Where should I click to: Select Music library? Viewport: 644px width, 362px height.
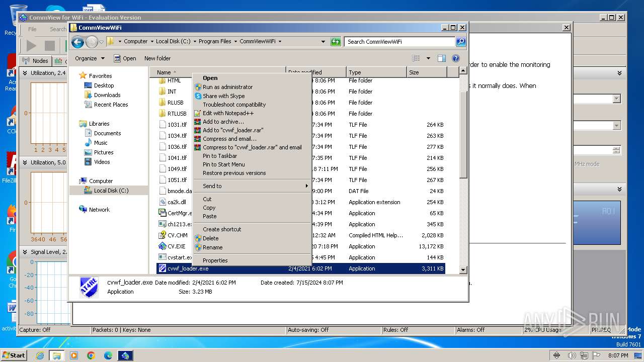[101, 143]
